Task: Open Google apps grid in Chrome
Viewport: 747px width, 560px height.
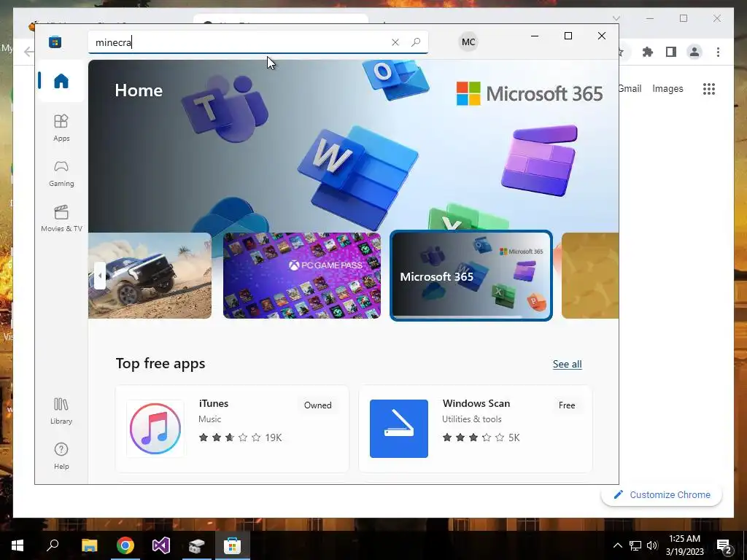Action: point(709,88)
